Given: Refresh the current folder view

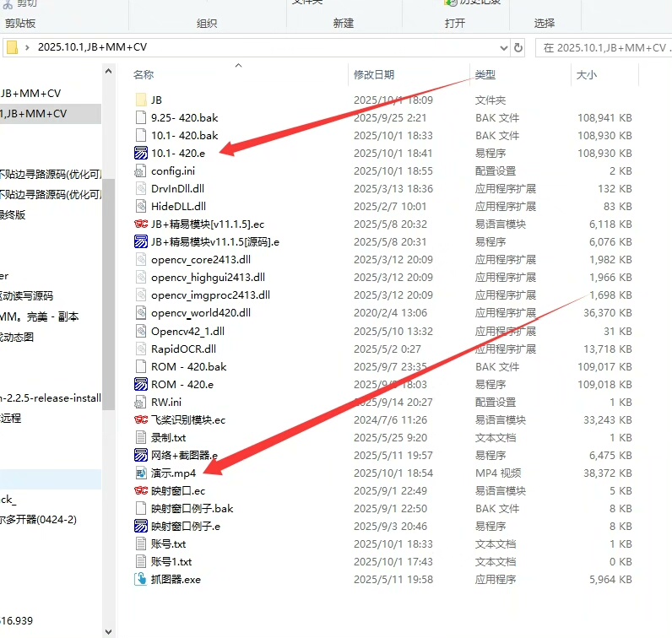Looking at the screenshot, I should (x=518, y=47).
